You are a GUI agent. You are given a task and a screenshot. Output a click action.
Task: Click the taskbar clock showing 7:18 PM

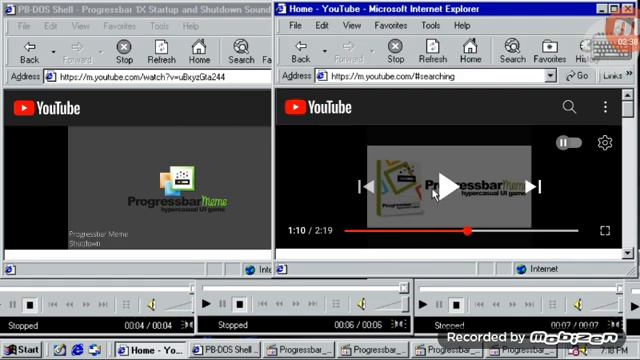[614, 350]
